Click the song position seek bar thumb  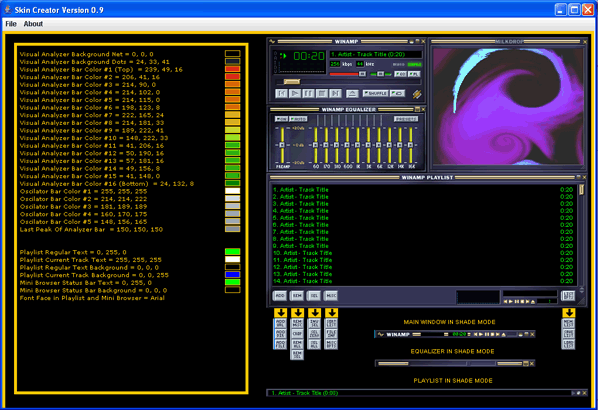pos(292,82)
